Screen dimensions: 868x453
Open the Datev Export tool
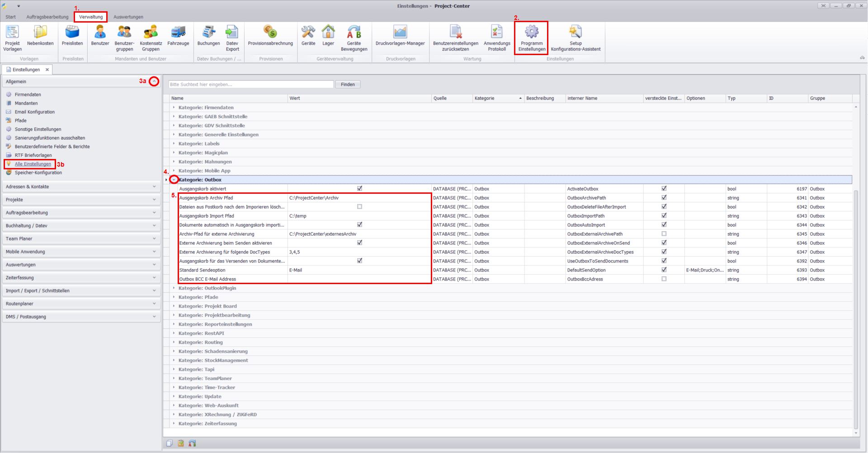pyautogui.click(x=232, y=37)
